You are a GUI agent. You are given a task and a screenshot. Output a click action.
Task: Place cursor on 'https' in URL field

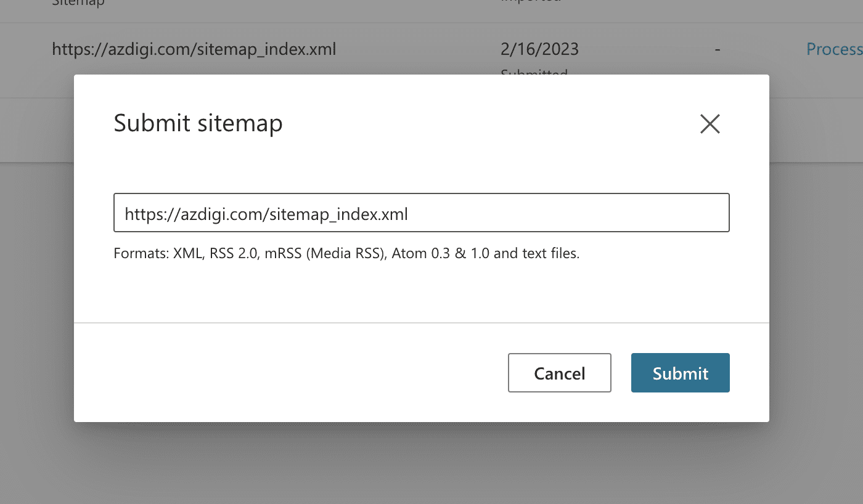[140, 214]
